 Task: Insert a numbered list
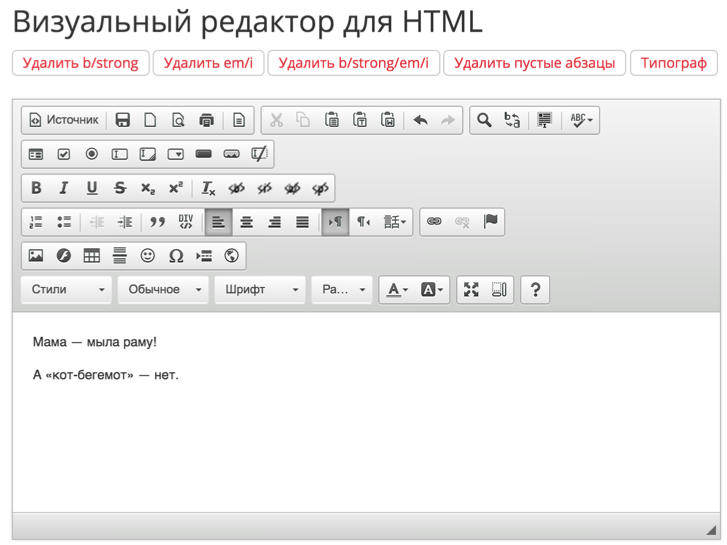click(36, 222)
